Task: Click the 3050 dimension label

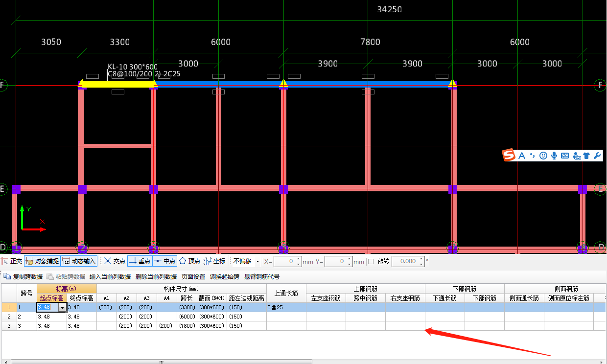Action: click(51, 42)
